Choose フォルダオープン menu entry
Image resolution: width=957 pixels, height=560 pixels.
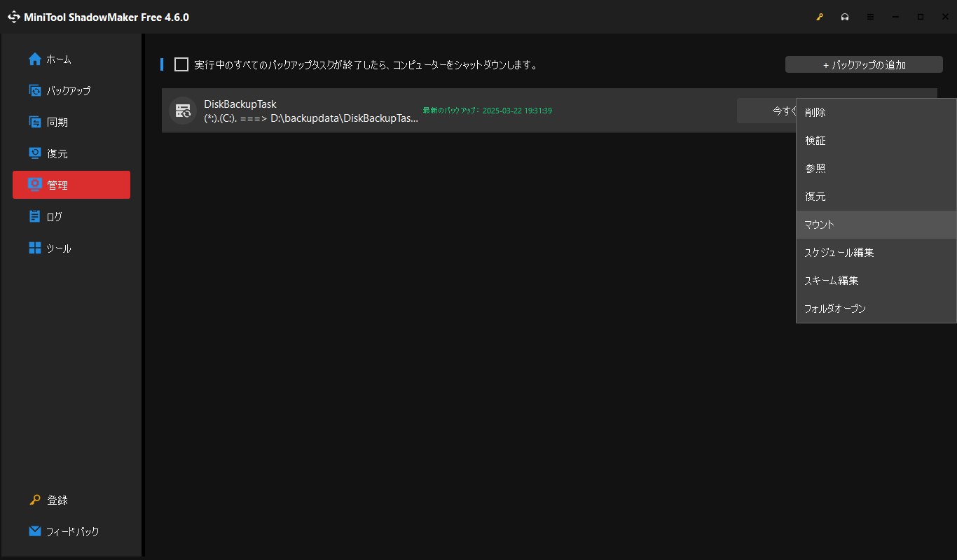pos(876,309)
